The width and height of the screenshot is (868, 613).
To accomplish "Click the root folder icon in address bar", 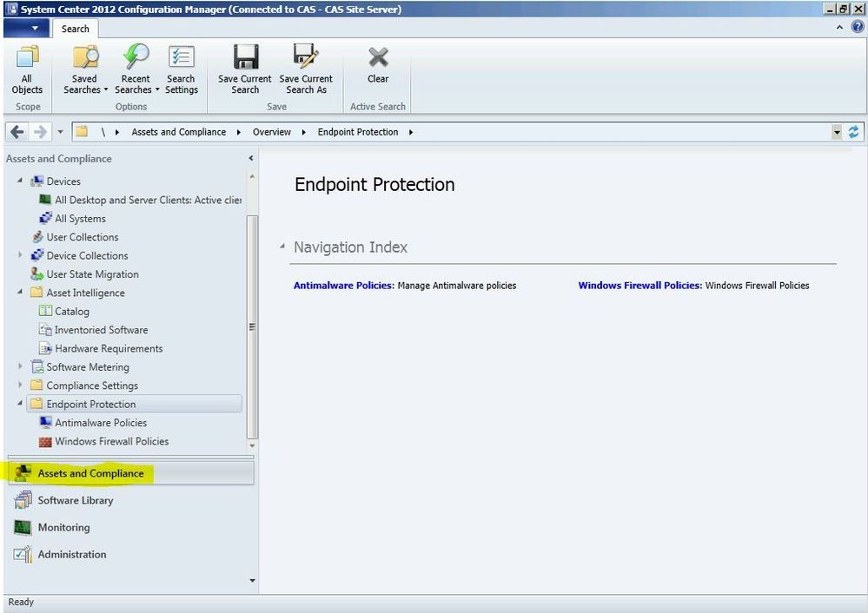I will 82,131.
